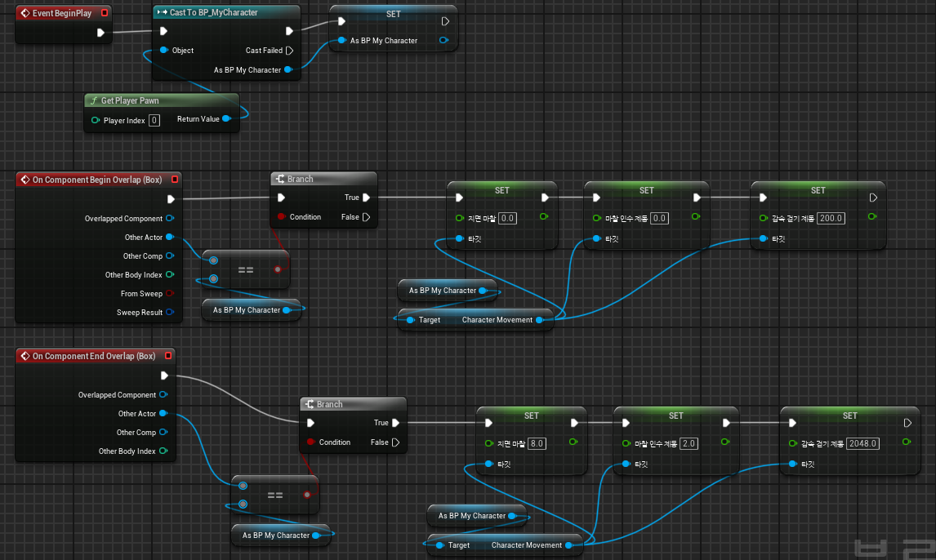Click the Get Player Pawn function icon
The image size is (936, 560).
(94, 100)
